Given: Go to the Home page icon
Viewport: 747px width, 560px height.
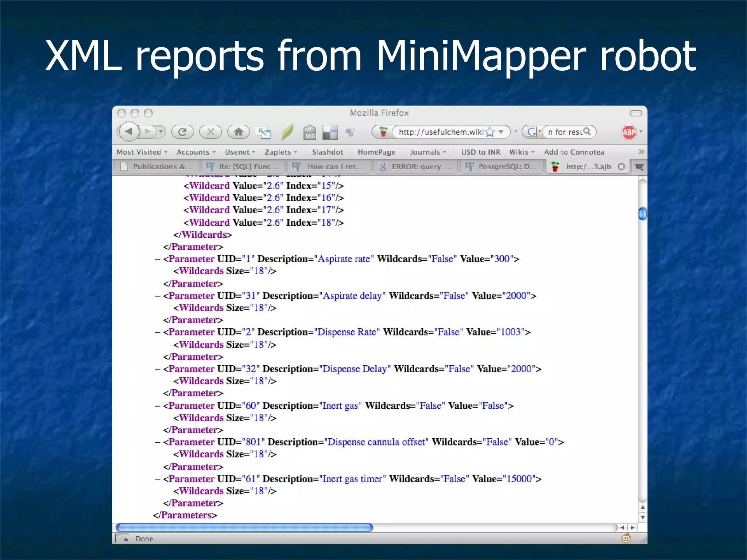Looking at the screenshot, I should click(239, 132).
